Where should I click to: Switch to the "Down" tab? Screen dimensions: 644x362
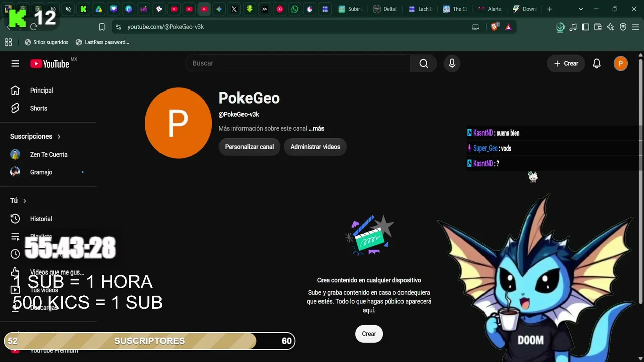pos(525,9)
